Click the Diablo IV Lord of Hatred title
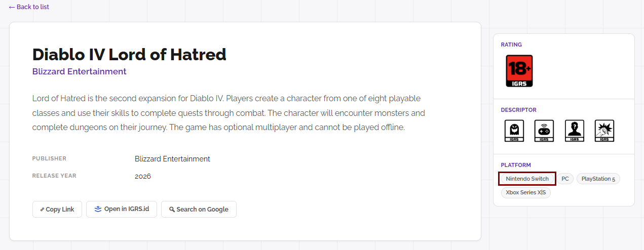 click(129, 54)
